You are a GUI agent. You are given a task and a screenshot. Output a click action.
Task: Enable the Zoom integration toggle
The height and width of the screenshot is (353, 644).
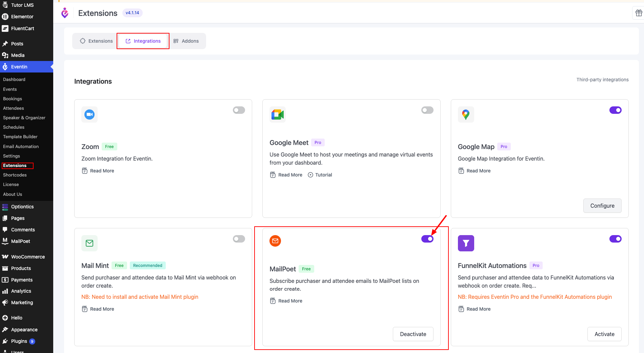239,110
